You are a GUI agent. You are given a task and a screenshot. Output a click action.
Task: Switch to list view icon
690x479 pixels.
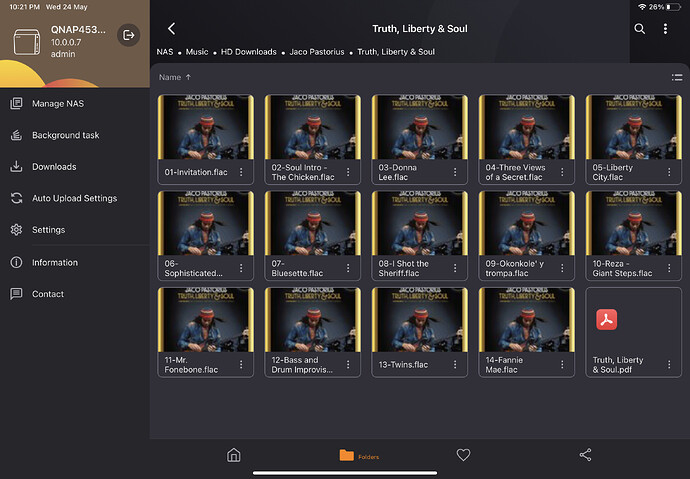point(677,77)
